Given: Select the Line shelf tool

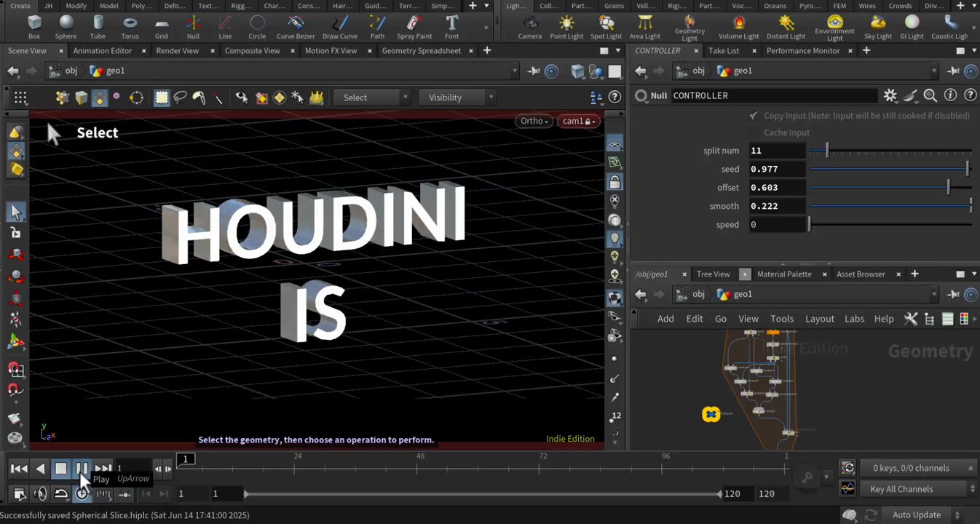Looking at the screenshot, I should tap(225, 27).
